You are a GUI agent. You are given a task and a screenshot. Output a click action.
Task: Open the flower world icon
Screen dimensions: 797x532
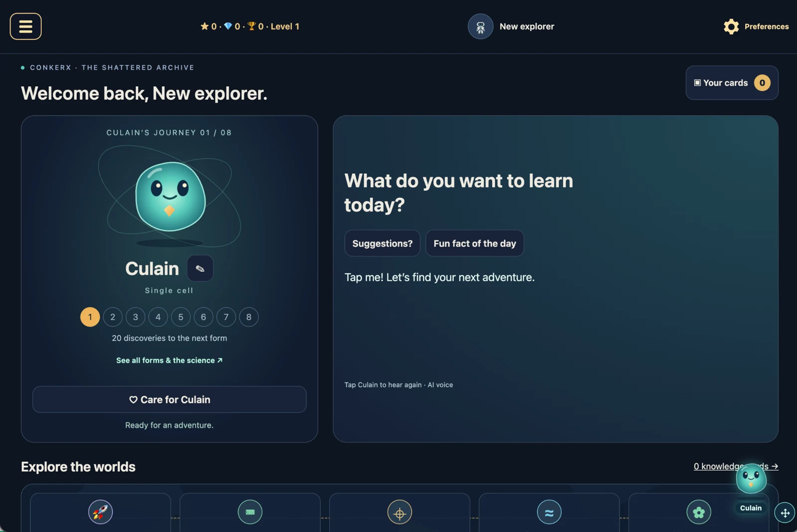pyautogui.click(x=698, y=512)
